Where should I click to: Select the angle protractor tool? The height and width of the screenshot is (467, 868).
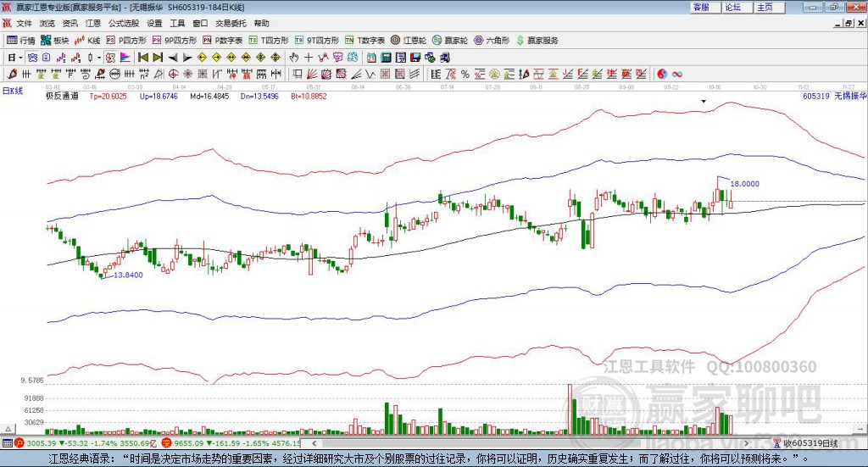[x=159, y=74]
